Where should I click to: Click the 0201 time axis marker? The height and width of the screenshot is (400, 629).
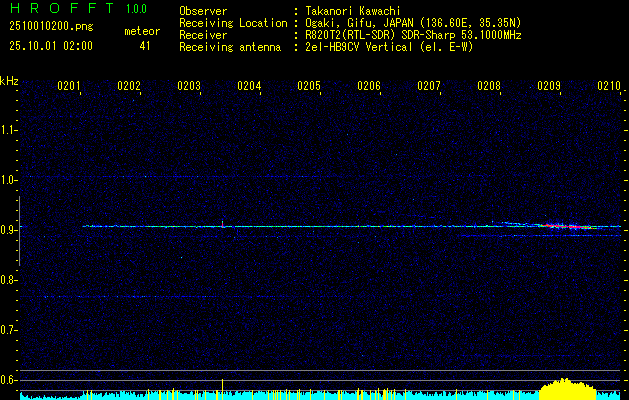tap(69, 86)
